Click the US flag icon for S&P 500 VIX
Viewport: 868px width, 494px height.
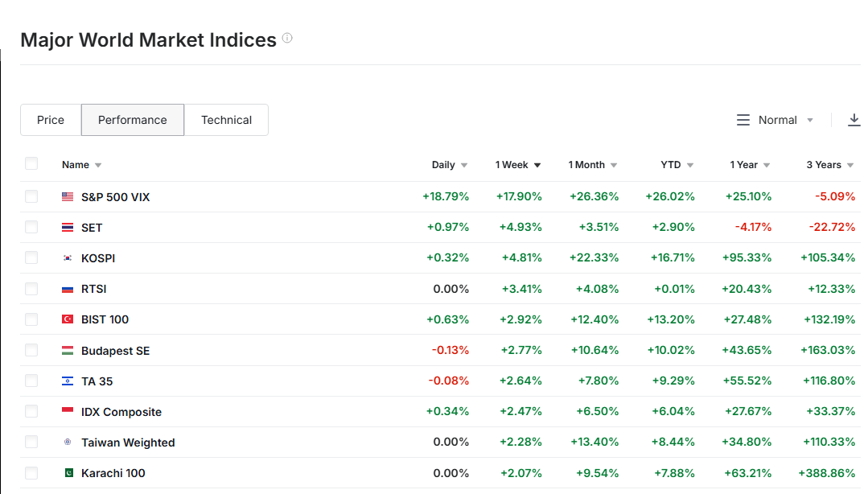point(68,197)
